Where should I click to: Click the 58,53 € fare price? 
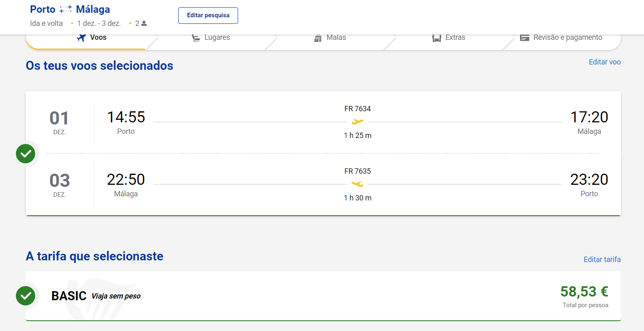(584, 292)
